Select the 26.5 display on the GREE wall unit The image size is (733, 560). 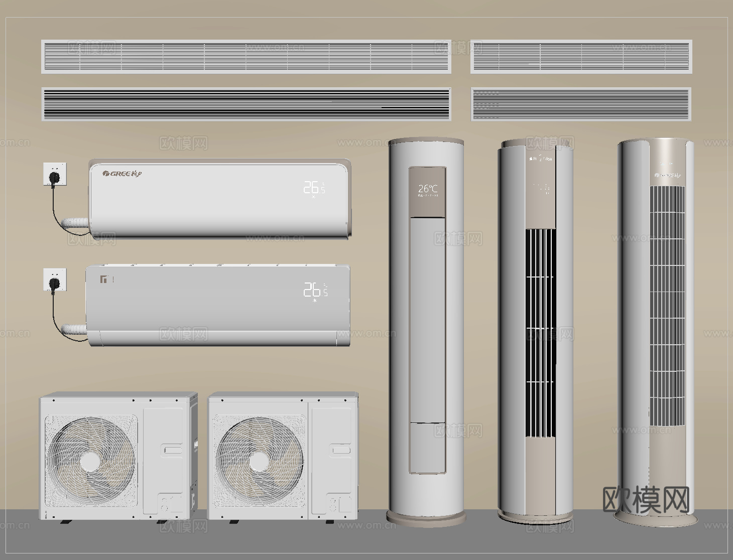314,188
